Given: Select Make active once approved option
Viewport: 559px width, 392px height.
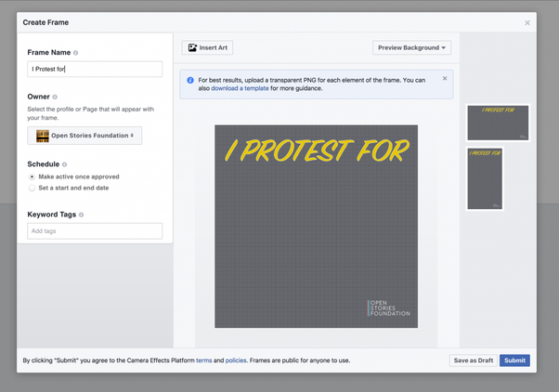Looking at the screenshot, I should tap(32, 176).
